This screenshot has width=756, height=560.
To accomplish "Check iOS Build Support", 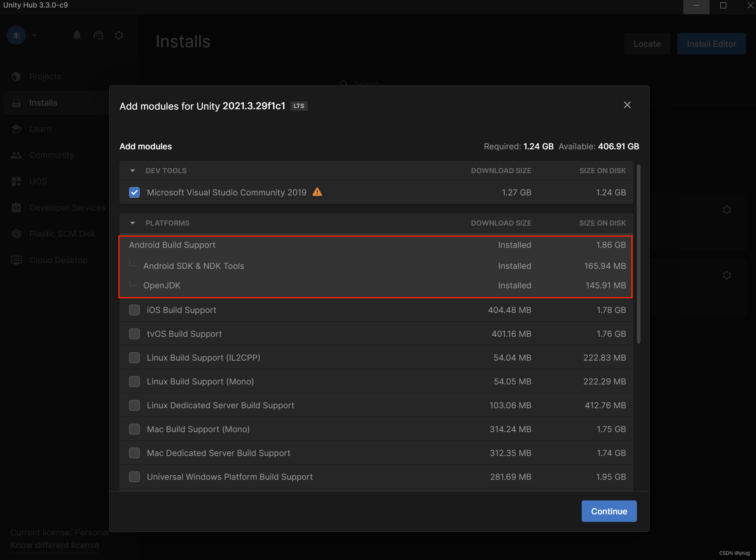I will tap(135, 310).
